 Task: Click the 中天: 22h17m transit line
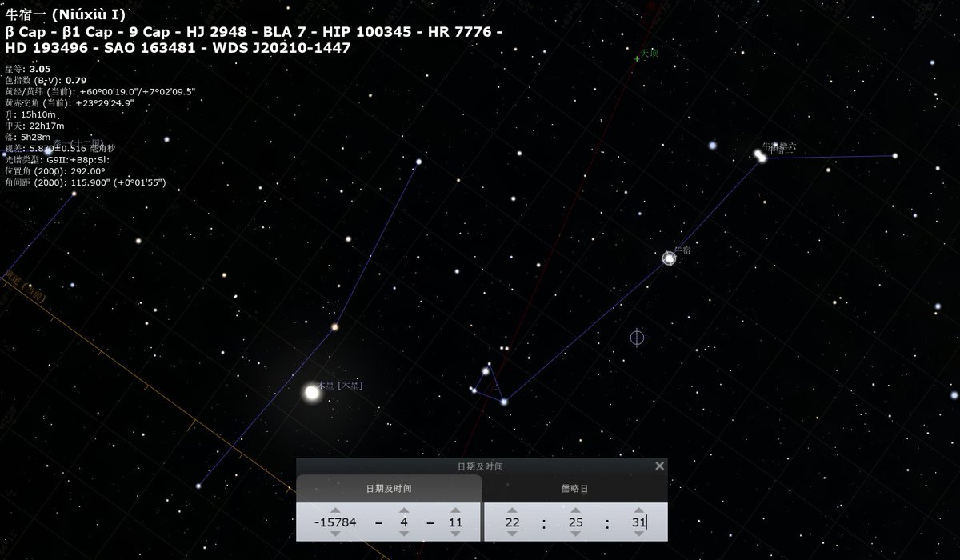point(34,126)
